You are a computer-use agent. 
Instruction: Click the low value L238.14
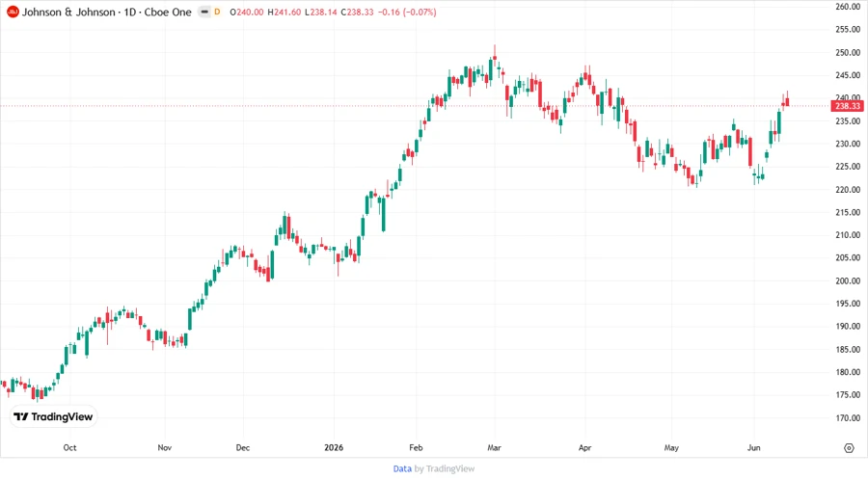pos(321,13)
